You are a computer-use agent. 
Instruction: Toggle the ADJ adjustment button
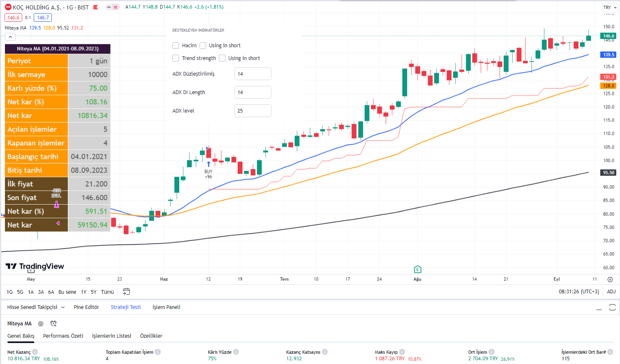611,292
